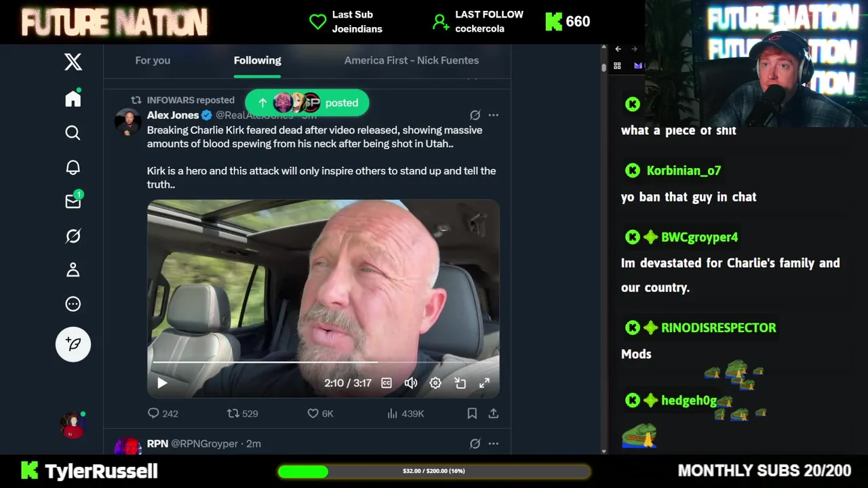
Task: Open the more circle menu in sidebar
Action: pyautogui.click(x=73, y=304)
